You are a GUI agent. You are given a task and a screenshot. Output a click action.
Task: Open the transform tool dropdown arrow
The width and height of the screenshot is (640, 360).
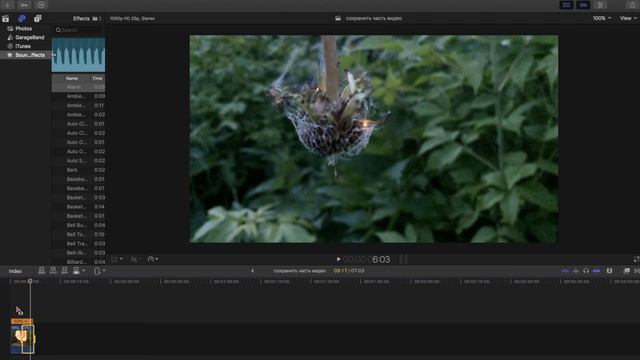pos(121,259)
